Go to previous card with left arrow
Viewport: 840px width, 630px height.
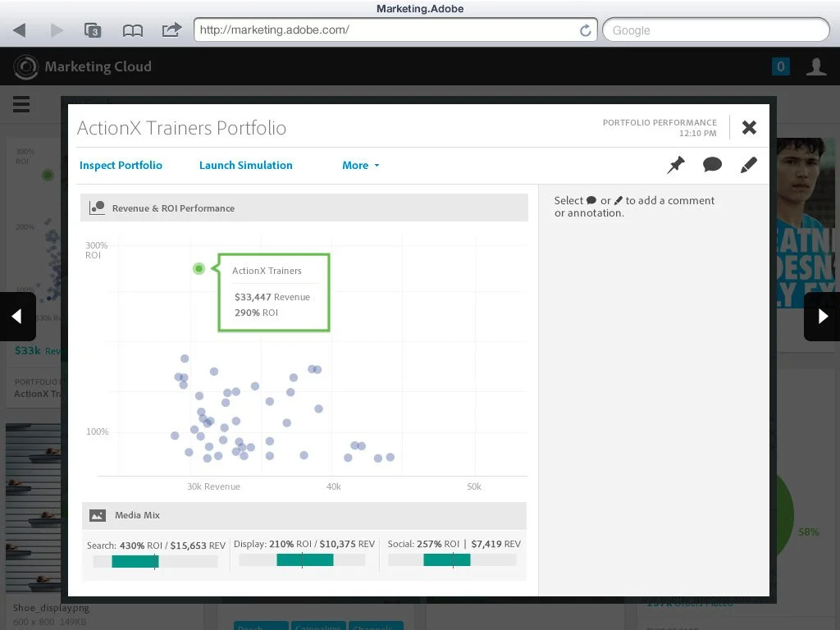(x=17, y=317)
